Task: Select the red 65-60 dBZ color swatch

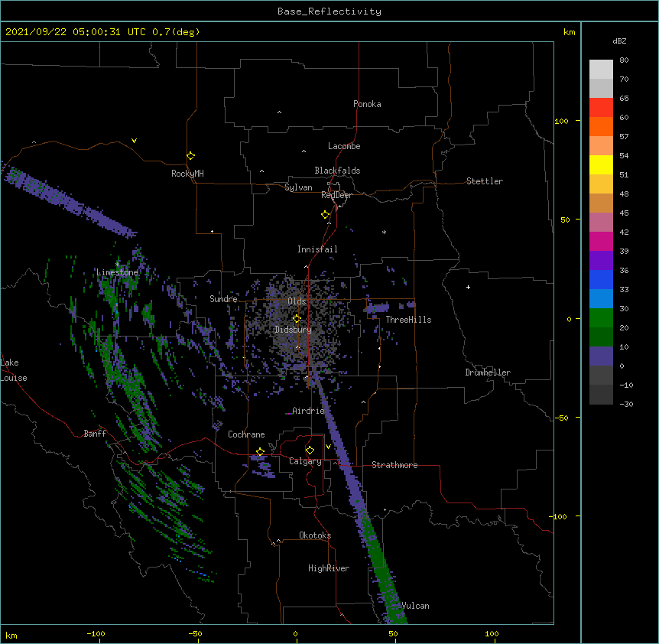Action: click(x=601, y=107)
